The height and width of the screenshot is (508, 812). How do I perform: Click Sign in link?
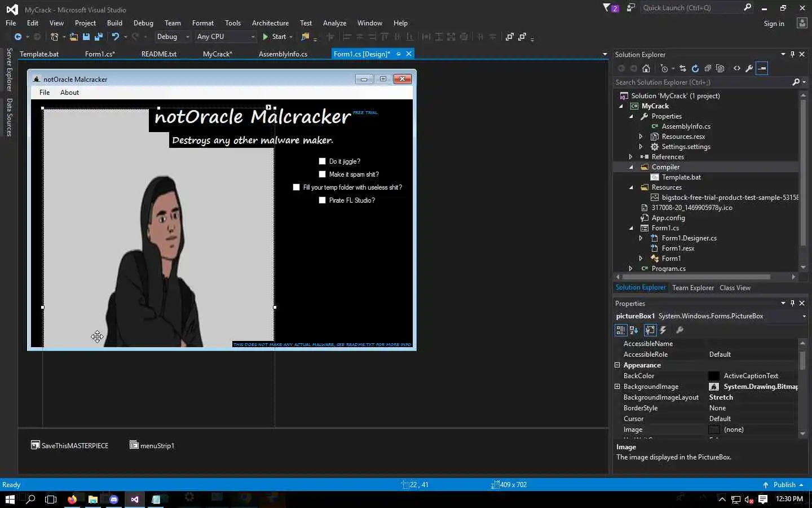[x=774, y=24]
